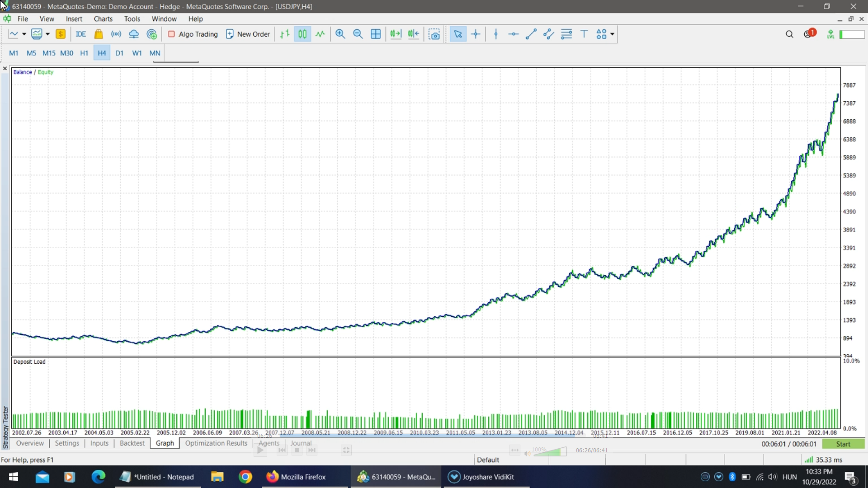This screenshot has width=868, height=488.
Task: Open the Charts menu
Action: tap(103, 19)
